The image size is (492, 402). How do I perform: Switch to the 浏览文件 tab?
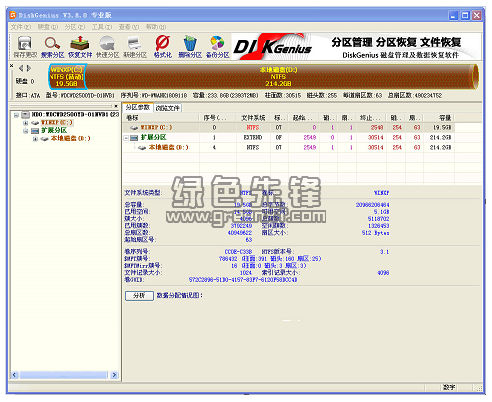(167, 108)
